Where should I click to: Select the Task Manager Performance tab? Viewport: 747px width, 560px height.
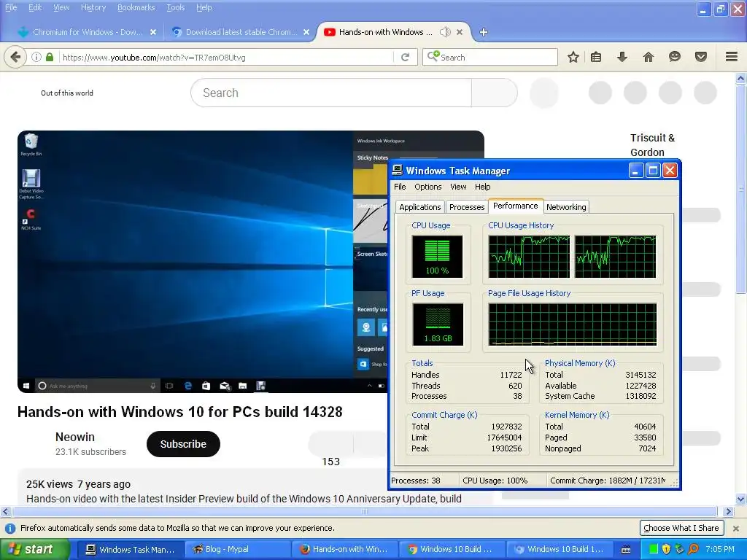tap(516, 206)
